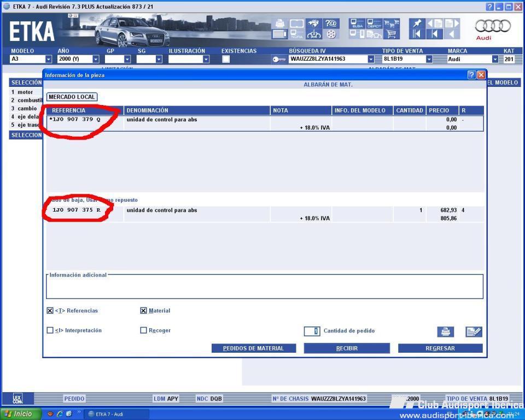Click the ETKA 7 - Audi taskbar button
The image size is (525, 420).
[115, 415]
